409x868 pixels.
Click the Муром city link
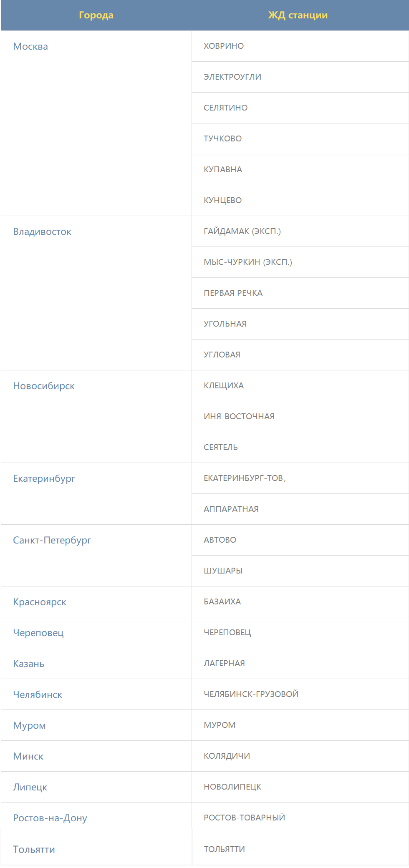29,725
